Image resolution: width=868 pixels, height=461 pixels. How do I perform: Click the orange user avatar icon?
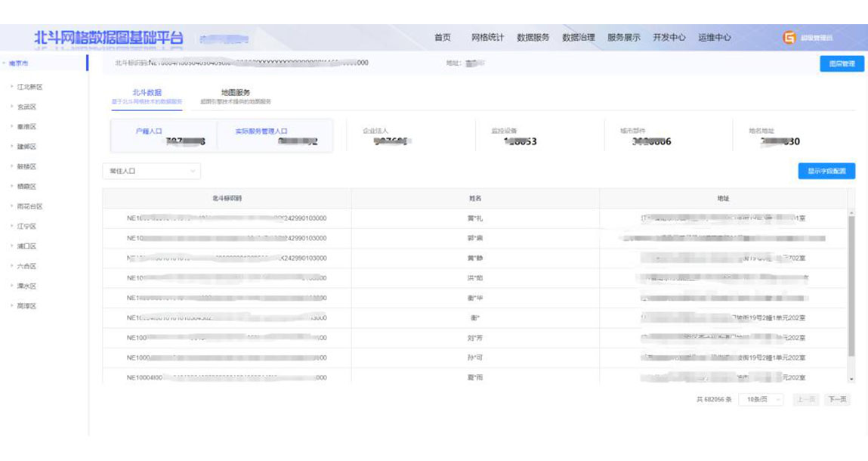tap(789, 38)
